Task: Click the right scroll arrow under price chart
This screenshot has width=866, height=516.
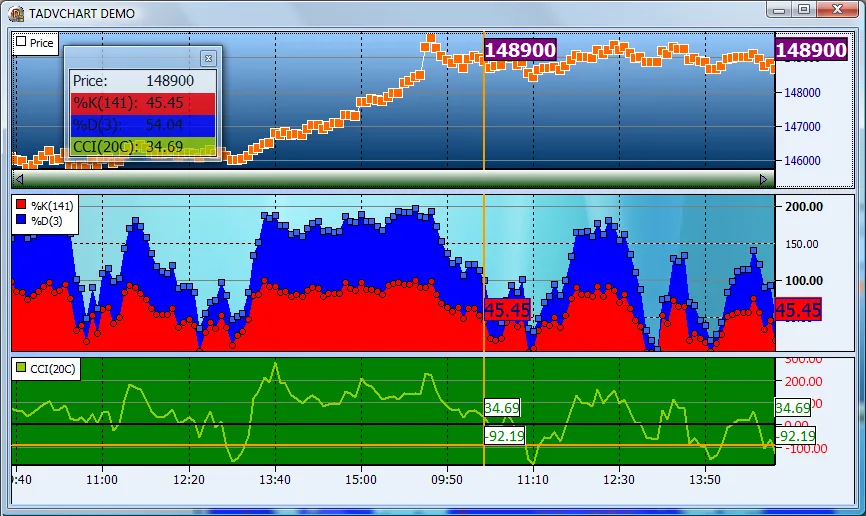Action: tap(763, 179)
